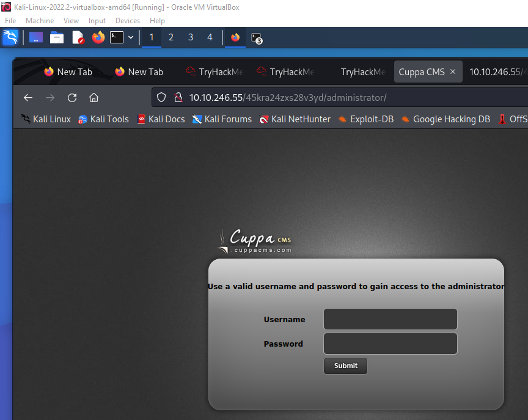528x420 pixels.
Task: Submit the login form
Action: click(345, 366)
